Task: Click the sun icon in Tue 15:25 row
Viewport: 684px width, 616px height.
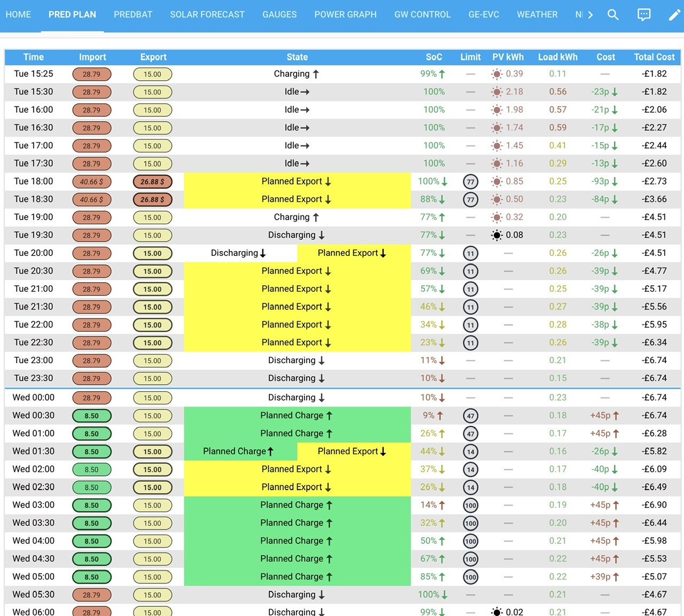Action: [x=497, y=74]
